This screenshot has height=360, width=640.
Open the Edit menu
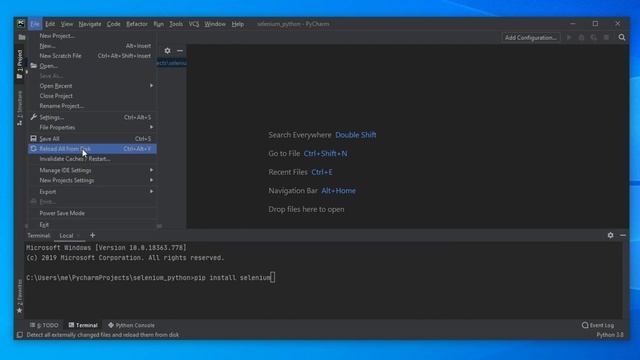point(50,24)
